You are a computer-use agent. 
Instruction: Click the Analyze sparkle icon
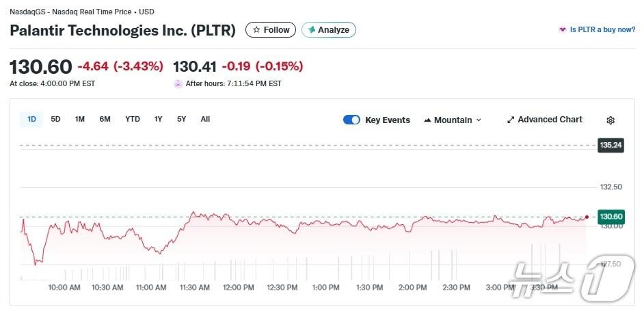tap(312, 30)
